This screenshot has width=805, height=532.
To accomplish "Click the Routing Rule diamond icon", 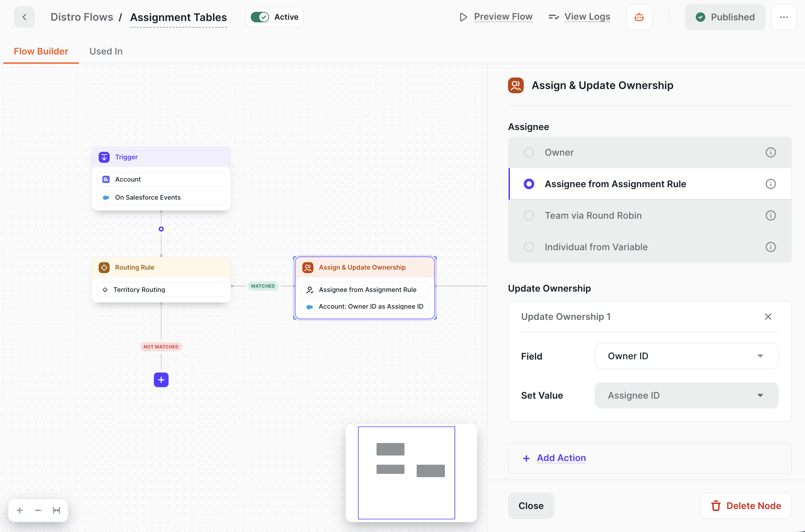I will click(104, 267).
